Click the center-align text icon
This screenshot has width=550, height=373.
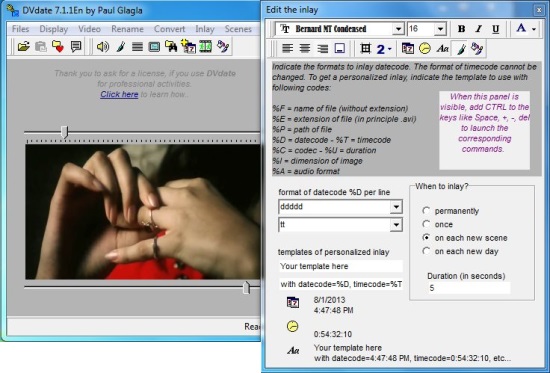pyautogui.click(x=304, y=48)
